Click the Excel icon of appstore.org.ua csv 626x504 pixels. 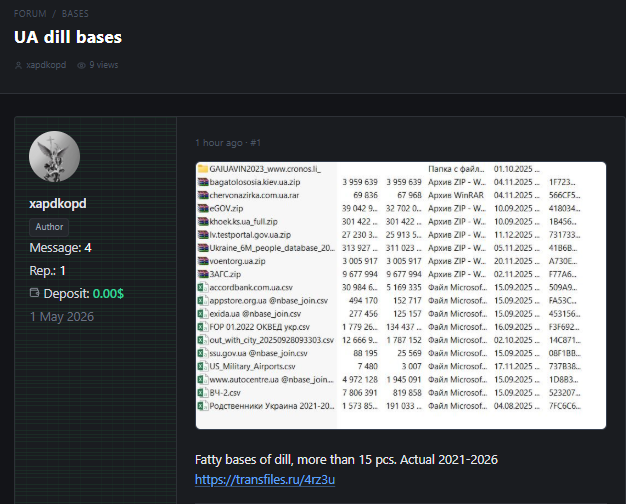coord(203,301)
